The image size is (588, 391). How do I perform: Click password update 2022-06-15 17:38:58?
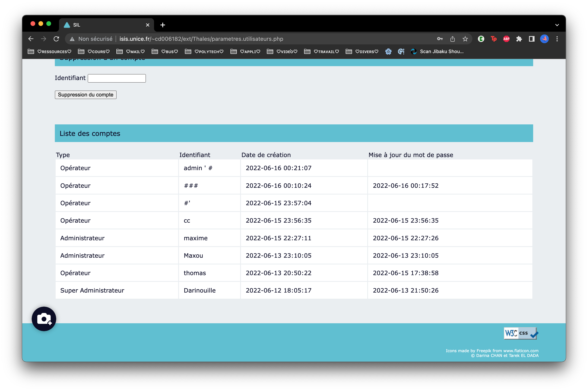[x=406, y=273]
